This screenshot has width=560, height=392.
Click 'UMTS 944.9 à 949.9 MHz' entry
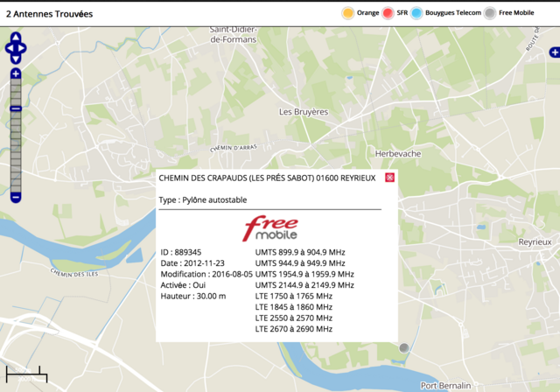300,263
